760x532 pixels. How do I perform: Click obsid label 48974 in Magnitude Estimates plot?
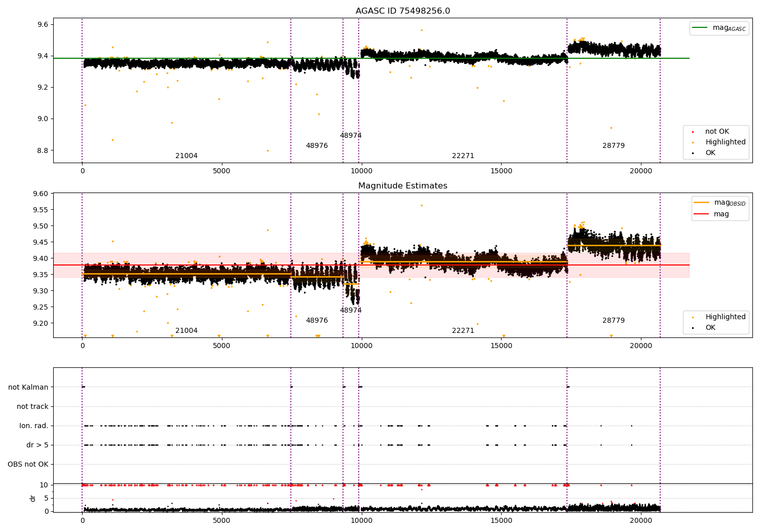351,311
